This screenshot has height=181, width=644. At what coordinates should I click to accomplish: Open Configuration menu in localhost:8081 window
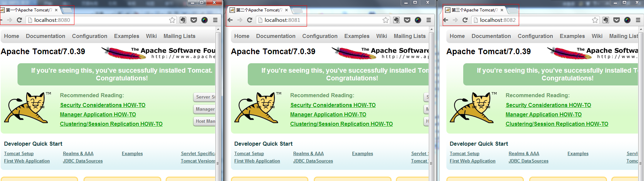tap(320, 36)
